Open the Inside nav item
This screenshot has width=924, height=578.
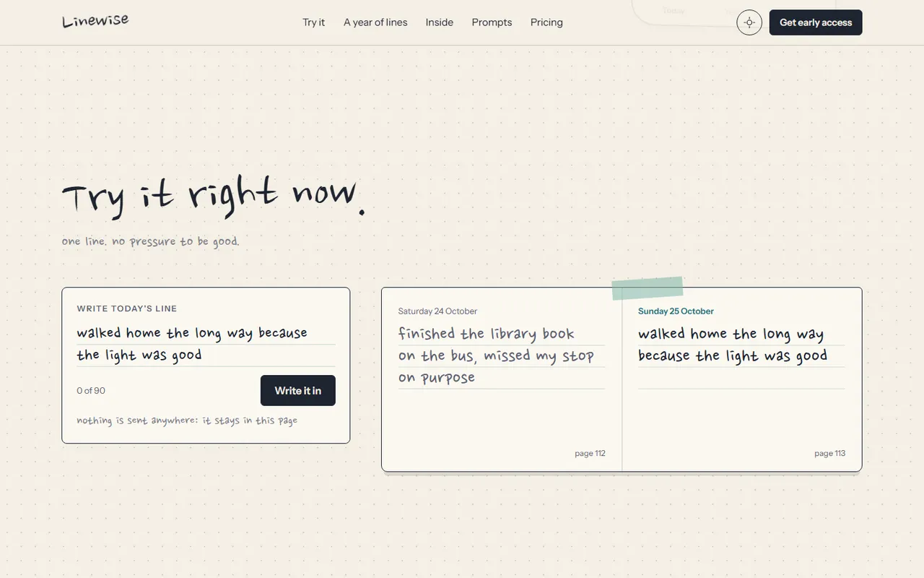(440, 22)
